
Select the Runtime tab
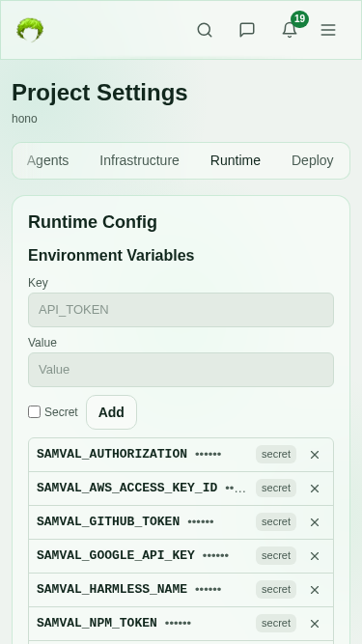tap(236, 160)
